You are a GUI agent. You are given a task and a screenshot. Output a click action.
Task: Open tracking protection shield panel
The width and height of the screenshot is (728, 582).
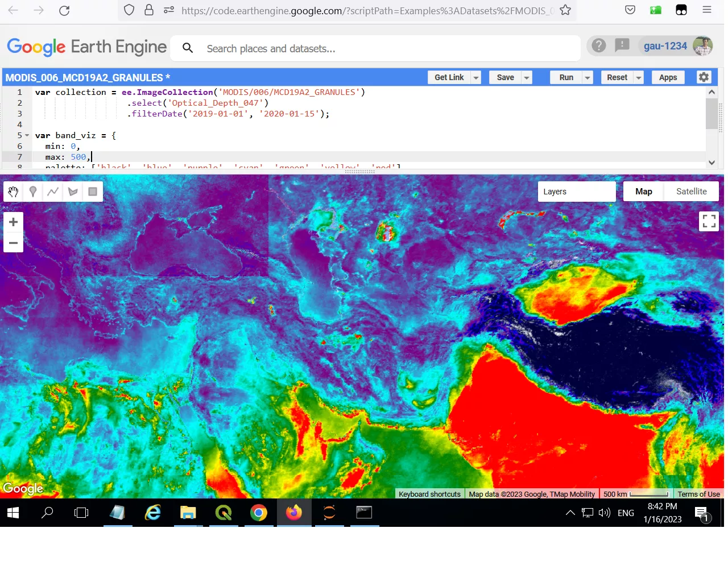(129, 10)
